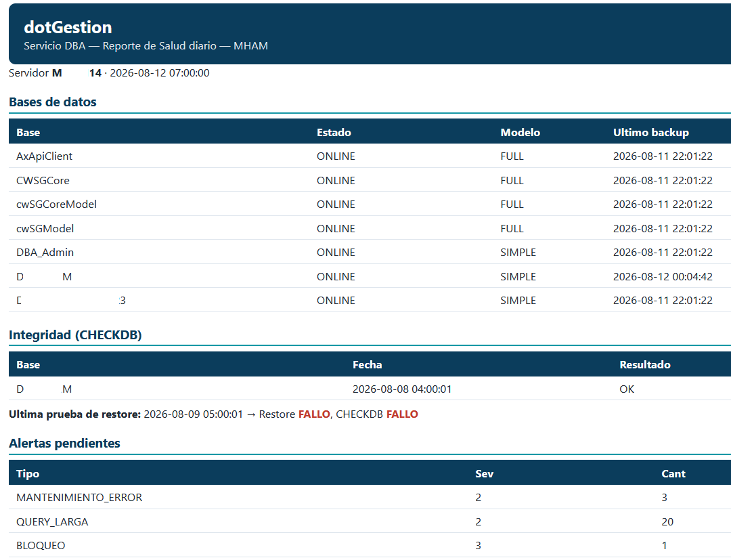This screenshot has width=731, height=560.
Task: Click the Estado column header
Action: [x=334, y=133]
